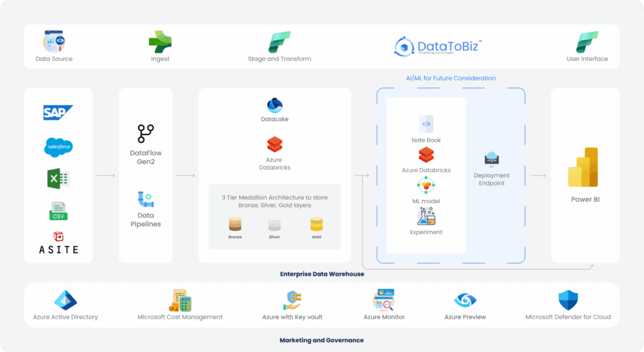644x352 pixels.
Task: Click the 'ML model' label
Action: pos(426,201)
